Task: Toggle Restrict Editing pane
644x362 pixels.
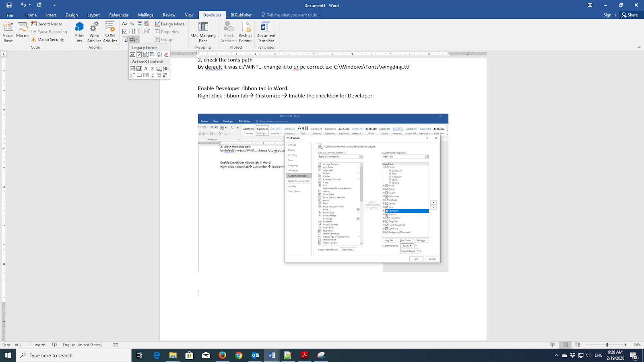Action: [x=245, y=32]
